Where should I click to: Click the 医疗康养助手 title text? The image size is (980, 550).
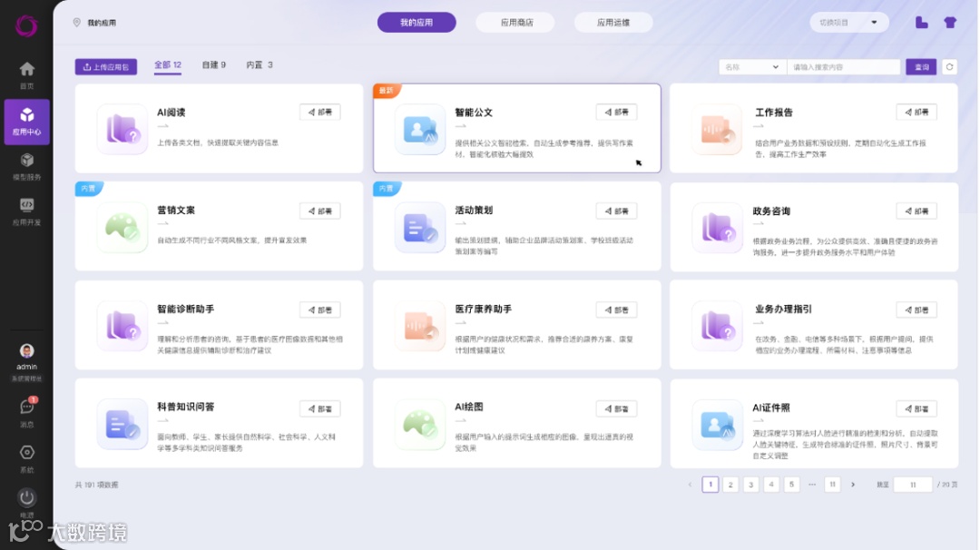tap(483, 309)
